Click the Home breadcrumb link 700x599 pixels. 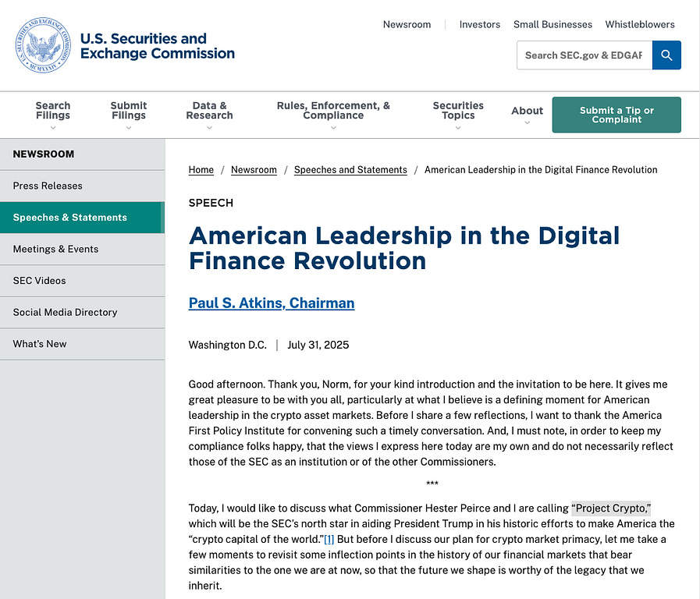(x=201, y=170)
